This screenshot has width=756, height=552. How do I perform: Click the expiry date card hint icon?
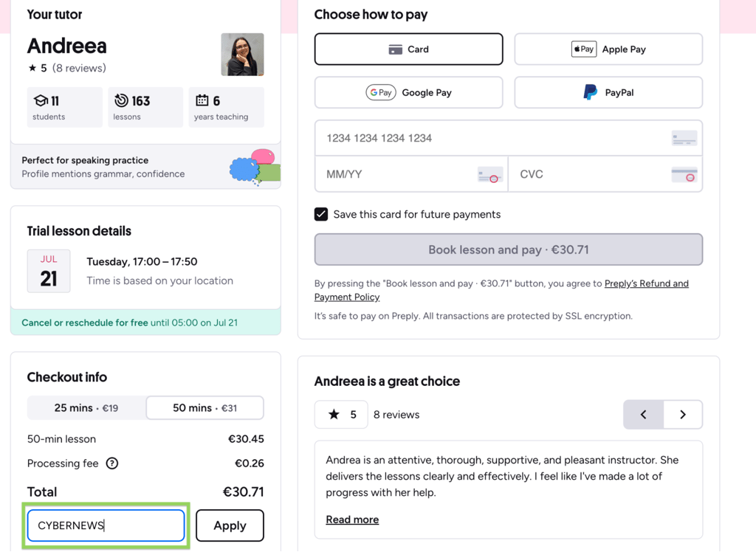pyautogui.click(x=490, y=174)
